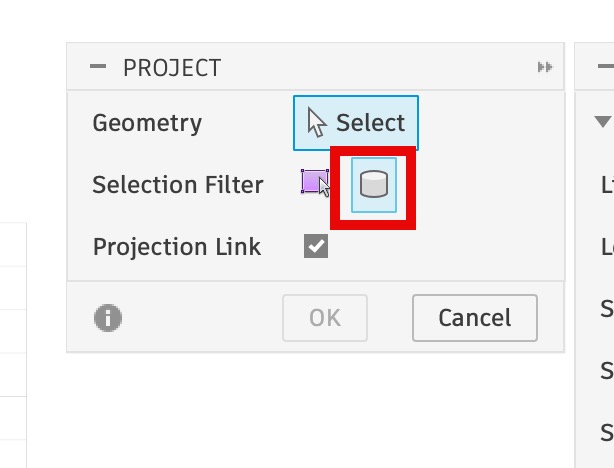Image resolution: width=614 pixels, height=468 pixels.
Task: Click the info icon in Project dialog
Action: 108,318
